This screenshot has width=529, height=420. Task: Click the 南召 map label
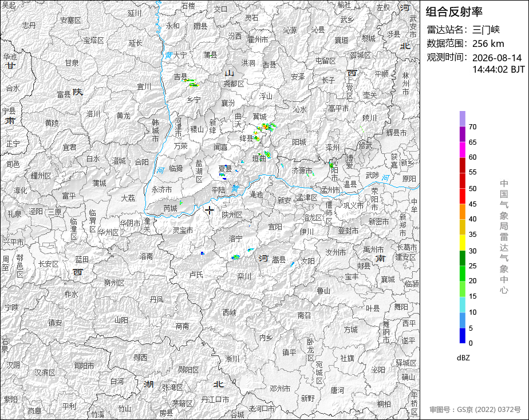[304, 315]
